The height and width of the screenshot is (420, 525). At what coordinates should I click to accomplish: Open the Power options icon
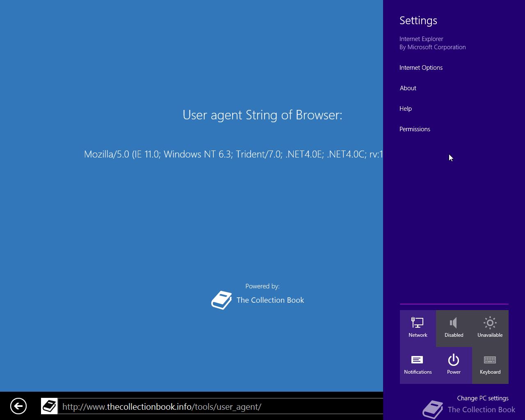[x=454, y=365]
